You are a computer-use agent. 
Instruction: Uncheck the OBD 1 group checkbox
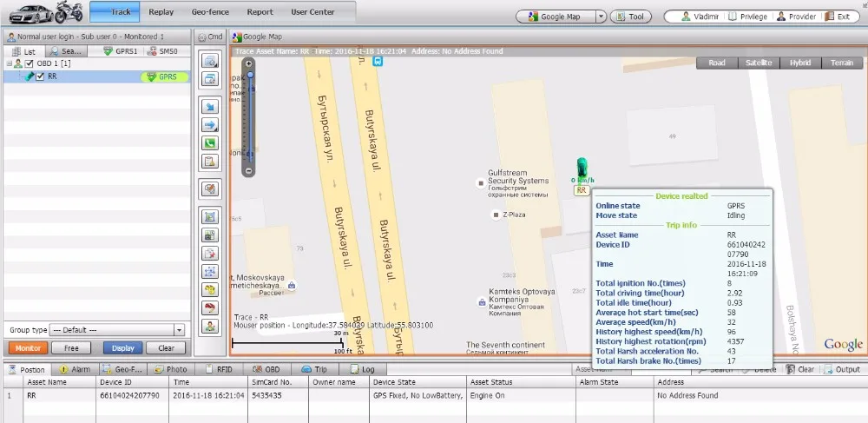[x=30, y=64]
